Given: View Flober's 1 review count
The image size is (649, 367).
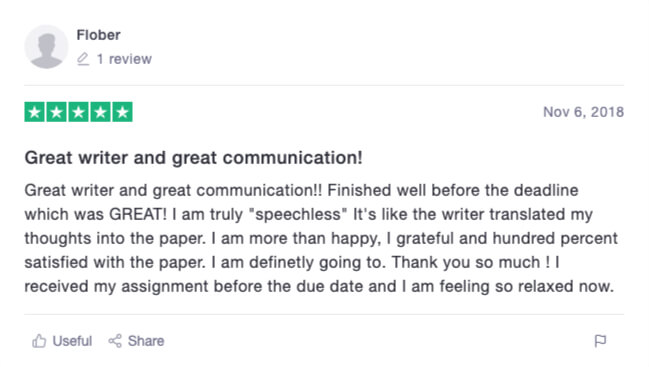Looking at the screenshot, I should [124, 59].
